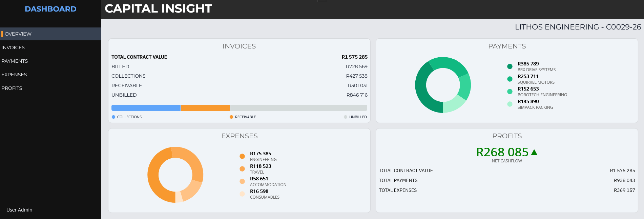644x219 pixels.
Task: Click the orange Receivable bar segment
Action: (205, 108)
